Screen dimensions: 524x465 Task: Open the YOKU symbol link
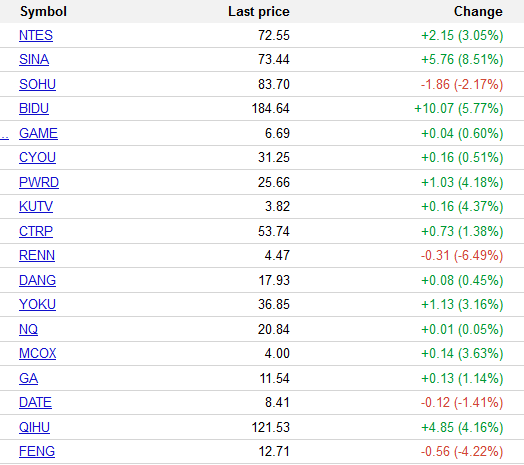point(37,305)
